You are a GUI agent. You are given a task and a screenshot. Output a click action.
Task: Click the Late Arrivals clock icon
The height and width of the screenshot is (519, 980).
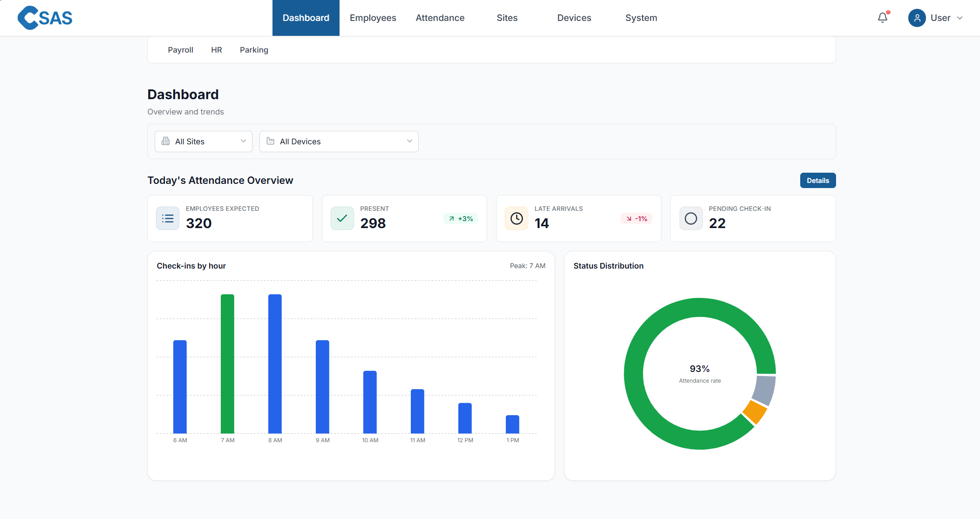517,218
